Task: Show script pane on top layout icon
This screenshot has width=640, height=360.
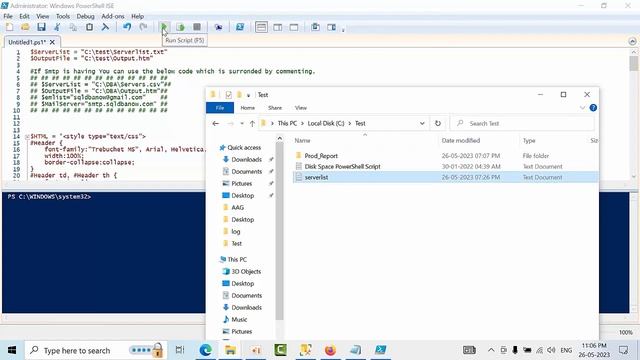Action: click(261, 27)
